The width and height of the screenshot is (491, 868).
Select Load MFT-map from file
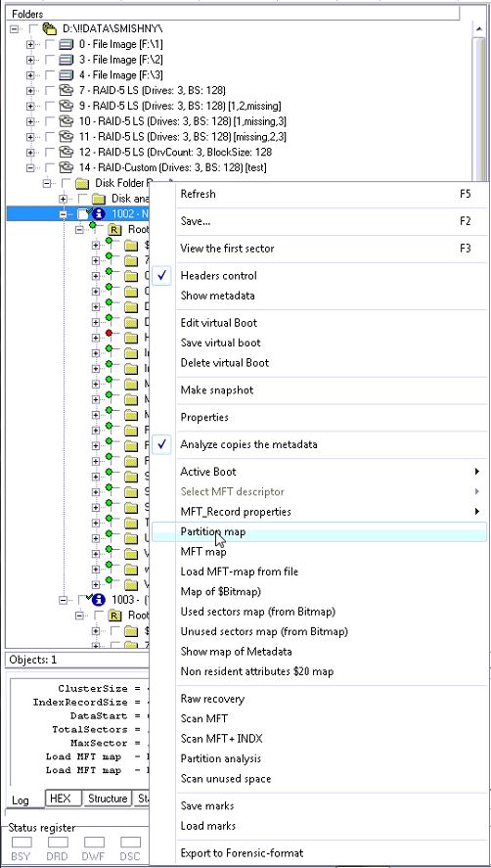(320, 571)
